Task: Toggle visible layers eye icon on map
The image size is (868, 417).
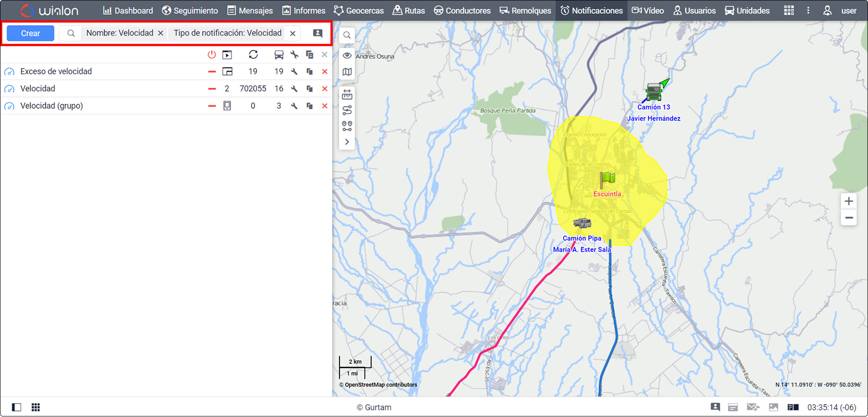Action: [x=347, y=56]
